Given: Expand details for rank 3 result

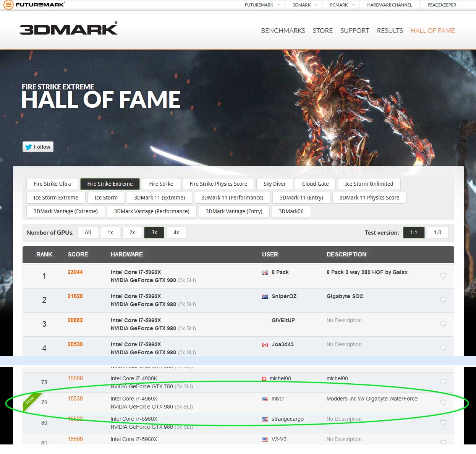Looking at the screenshot, I should 443,324.
